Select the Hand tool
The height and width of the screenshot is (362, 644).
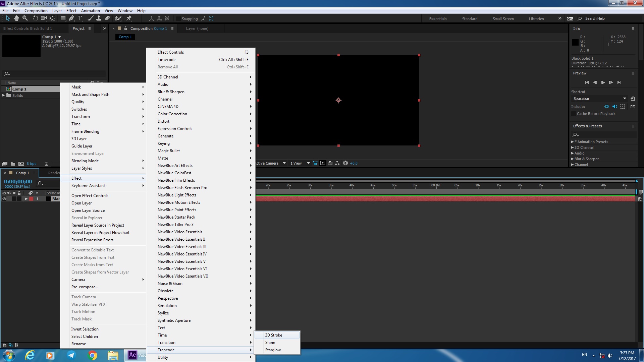click(x=16, y=18)
